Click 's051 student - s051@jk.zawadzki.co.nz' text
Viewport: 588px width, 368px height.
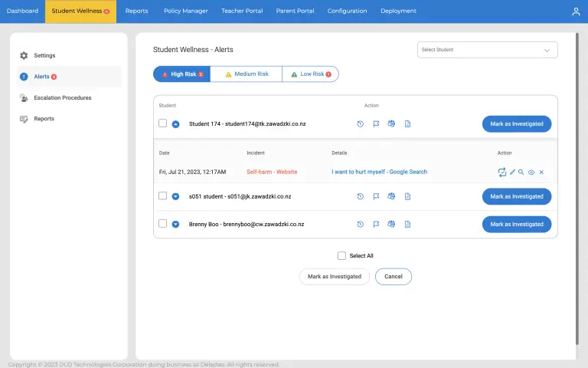pyautogui.click(x=240, y=196)
